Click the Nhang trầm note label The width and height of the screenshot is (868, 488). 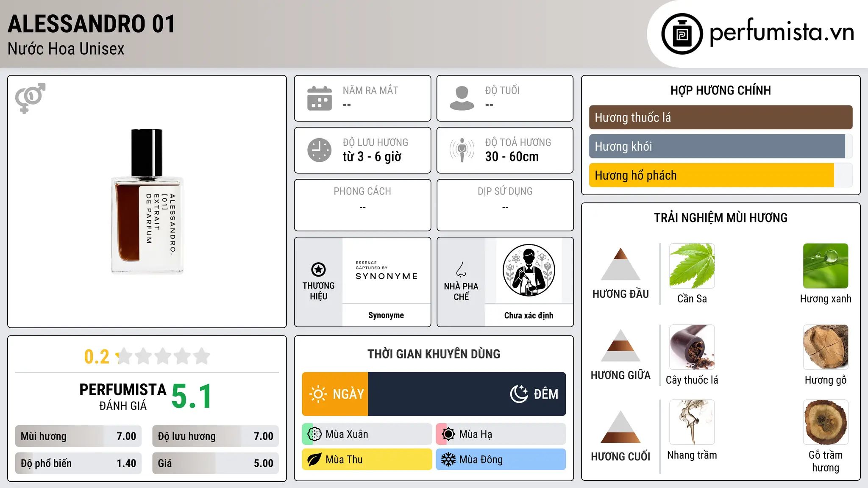coord(692,455)
